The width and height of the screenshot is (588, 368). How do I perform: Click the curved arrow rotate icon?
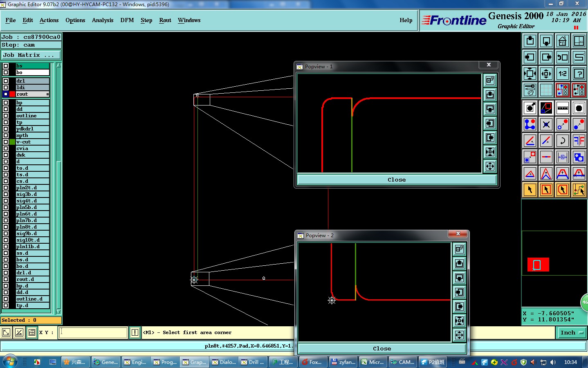(x=563, y=141)
